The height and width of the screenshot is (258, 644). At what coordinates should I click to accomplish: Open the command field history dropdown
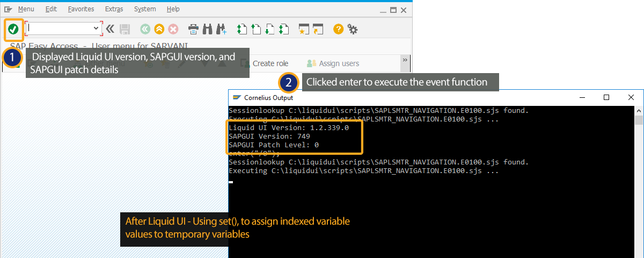(x=97, y=28)
